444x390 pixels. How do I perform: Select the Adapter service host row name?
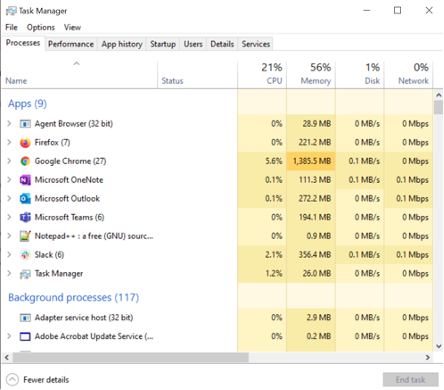(84, 318)
